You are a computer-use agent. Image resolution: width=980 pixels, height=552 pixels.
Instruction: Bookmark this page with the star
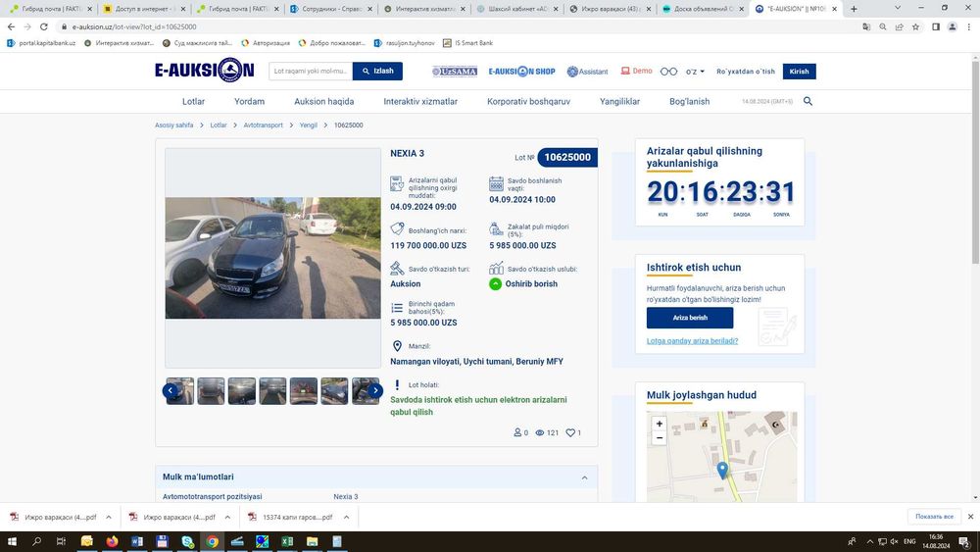pos(915,26)
